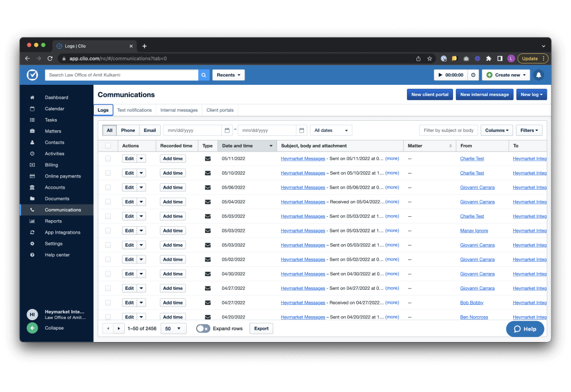Select checkbox for the 05/06/2022 row
The height and width of the screenshot is (392, 571).
108,188
